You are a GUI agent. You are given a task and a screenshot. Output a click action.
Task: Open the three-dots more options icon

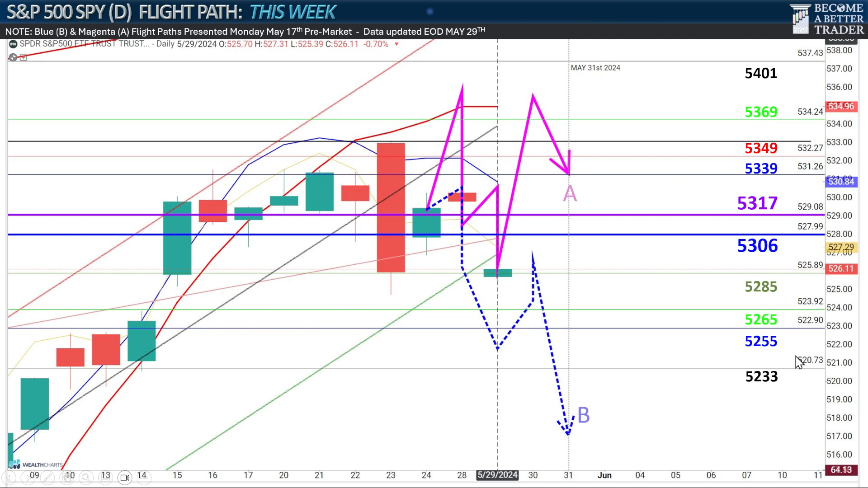[144, 478]
